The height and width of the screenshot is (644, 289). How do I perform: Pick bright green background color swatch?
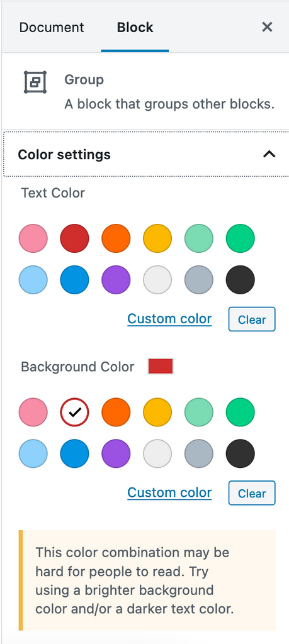pyautogui.click(x=240, y=412)
